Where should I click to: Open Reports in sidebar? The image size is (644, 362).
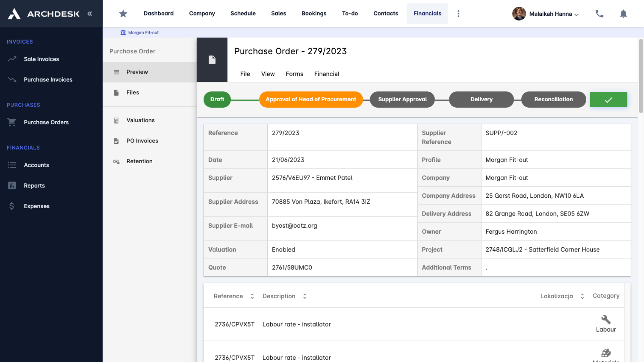(34, 185)
